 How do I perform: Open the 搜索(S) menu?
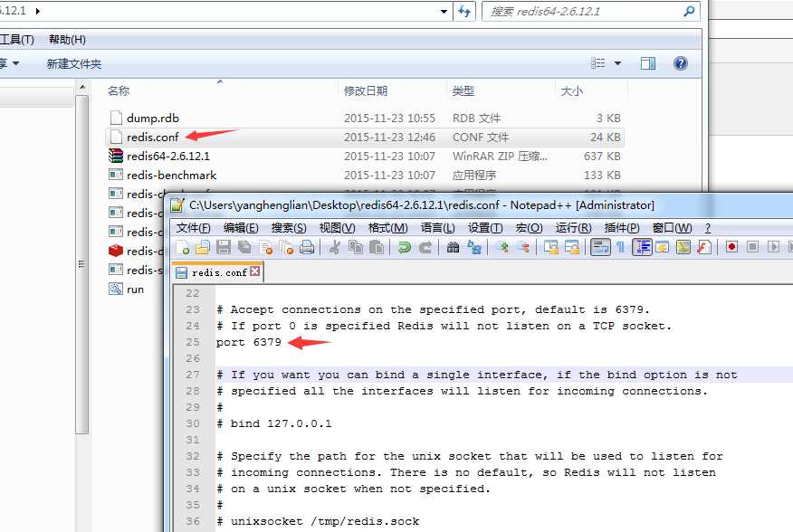click(289, 228)
